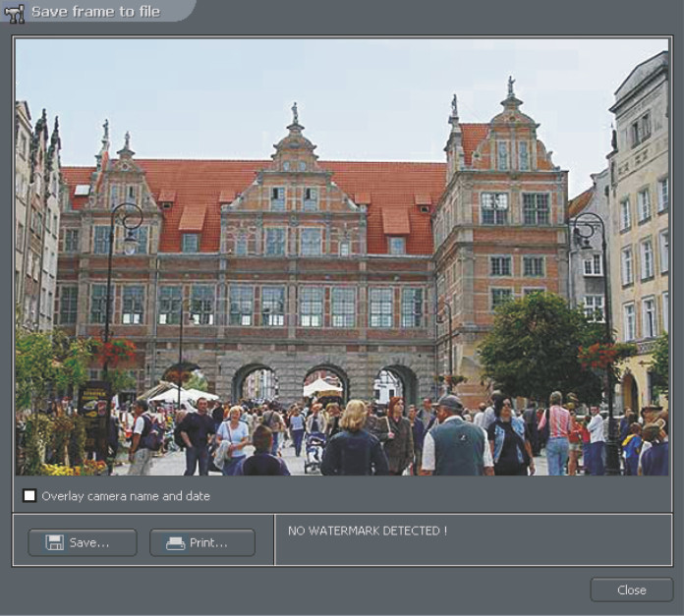Click the statue atop the central gable
684x616 pixels.
coord(294,112)
